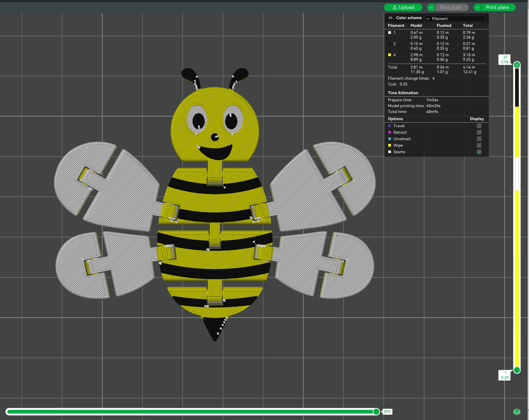Click the 895 layer value box

[388, 411]
